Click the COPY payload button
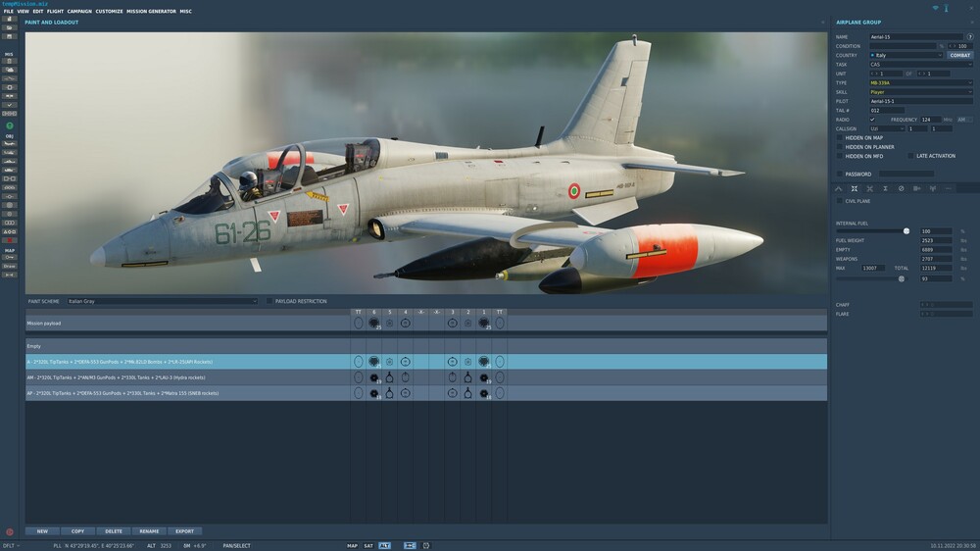The width and height of the screenshot is (980, 551). tap(77, 531)
